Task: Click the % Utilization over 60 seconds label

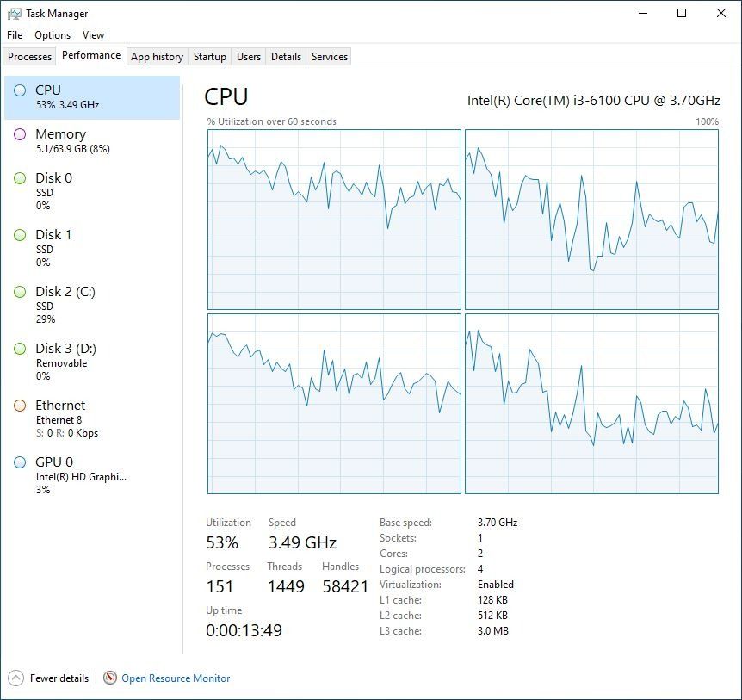Action: click(x=272, y=121)
